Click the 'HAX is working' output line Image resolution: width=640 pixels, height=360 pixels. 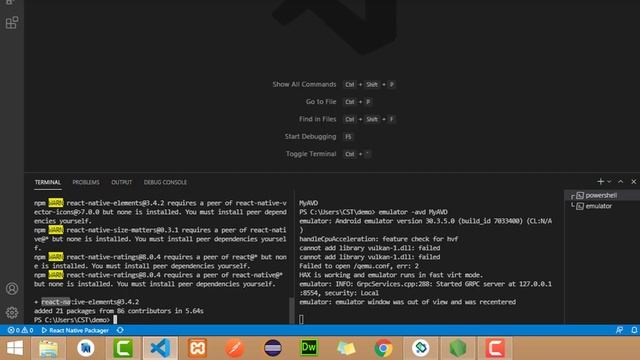[x=391, y=275]
